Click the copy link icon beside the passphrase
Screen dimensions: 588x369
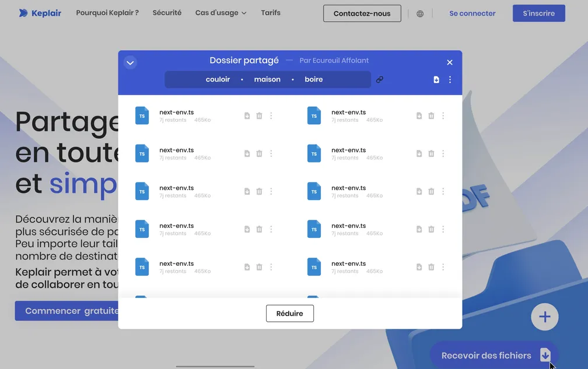[x=380, y=80]
